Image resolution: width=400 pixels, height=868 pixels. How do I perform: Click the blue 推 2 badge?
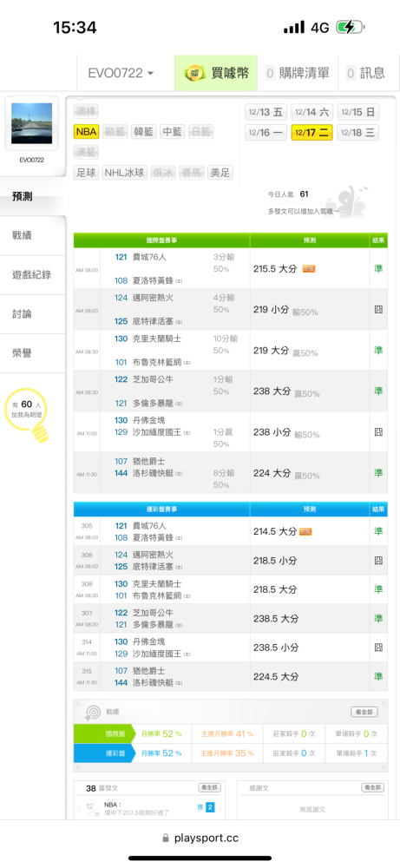pos(206,807)
